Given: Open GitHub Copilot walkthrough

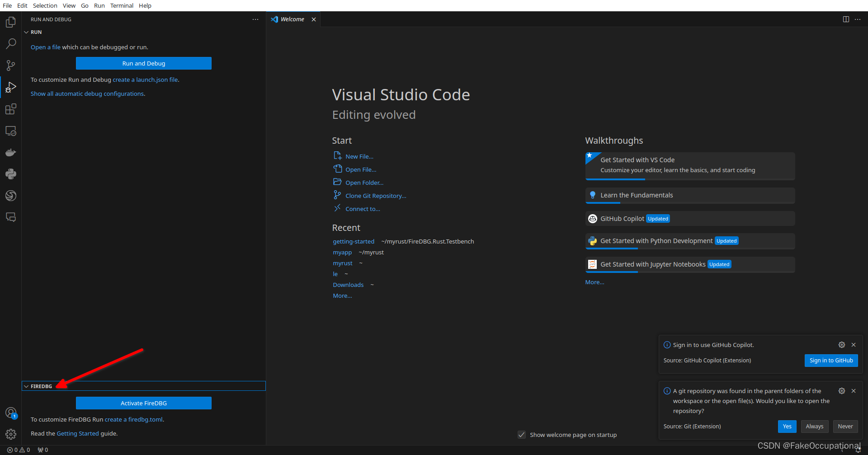Looking at the screenshot, I should (690, 219).
